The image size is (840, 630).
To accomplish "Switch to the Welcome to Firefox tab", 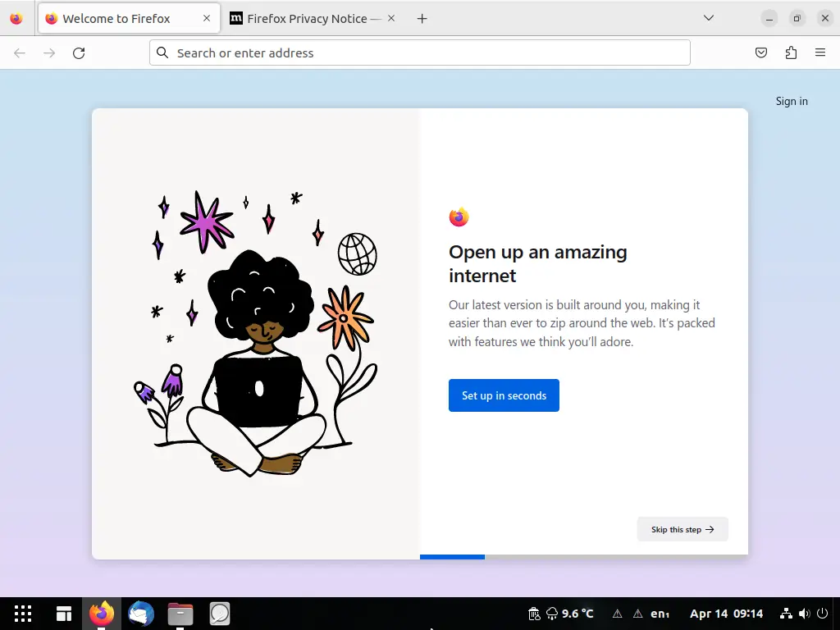I will [x=129, y=18].
